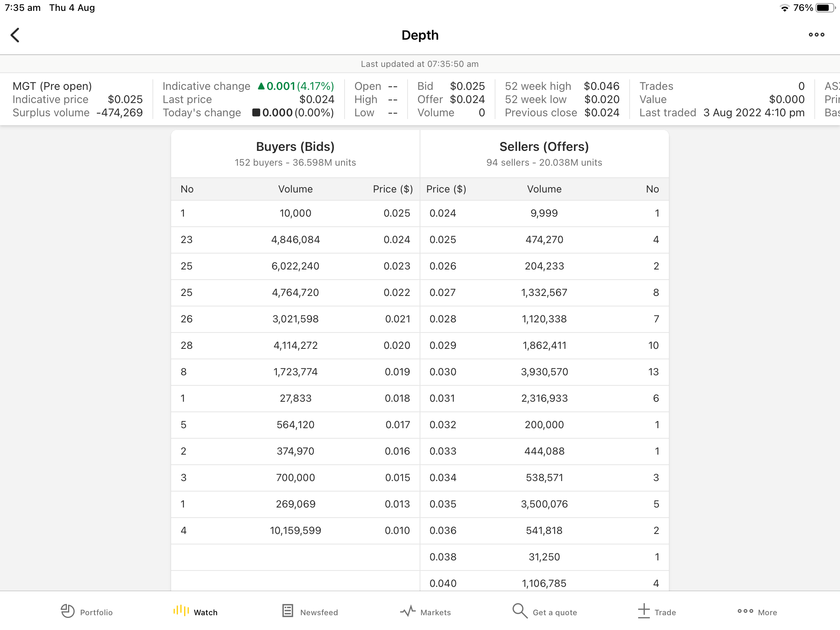The height and width of the screenshot is (630, 840).
Task: Tap the Wi-Fi status icon
Action: point(784,8)
